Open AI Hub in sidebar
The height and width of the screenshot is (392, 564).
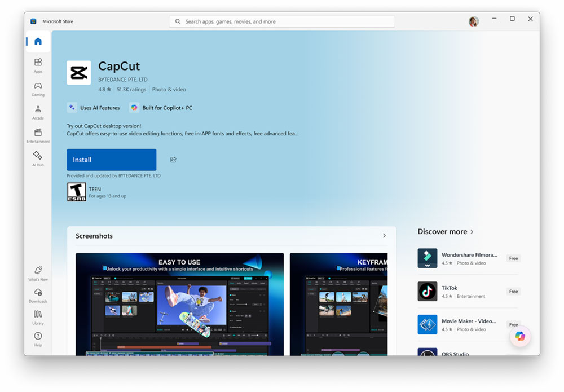coord(38,158)
